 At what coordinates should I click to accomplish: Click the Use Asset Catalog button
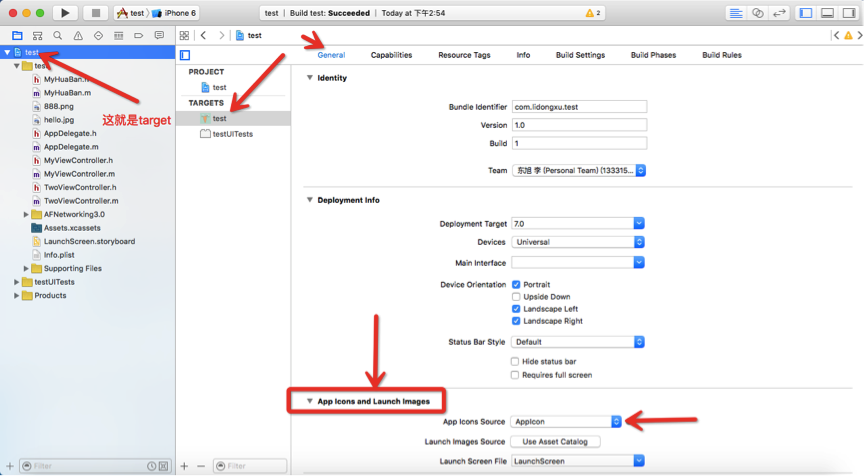tap(555, 442)
